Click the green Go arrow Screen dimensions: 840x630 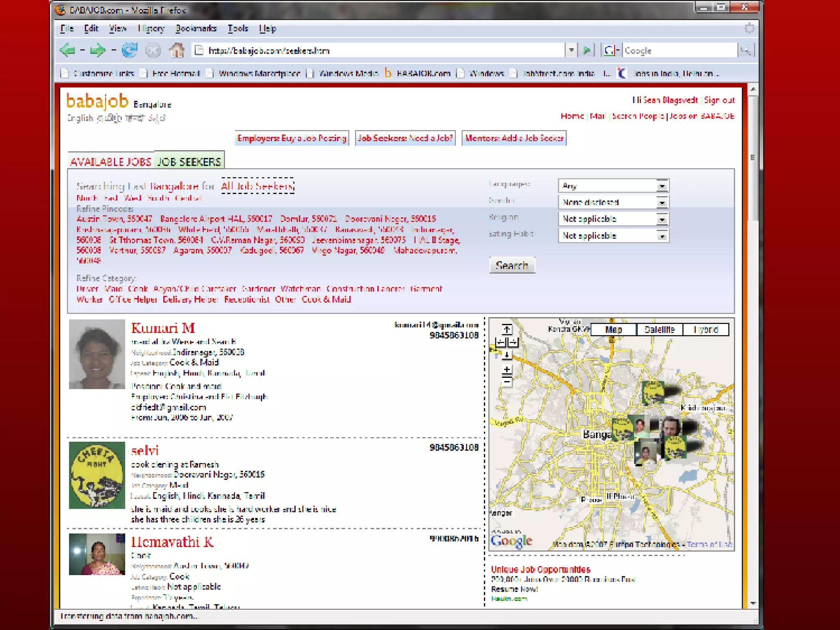point(587,50)
